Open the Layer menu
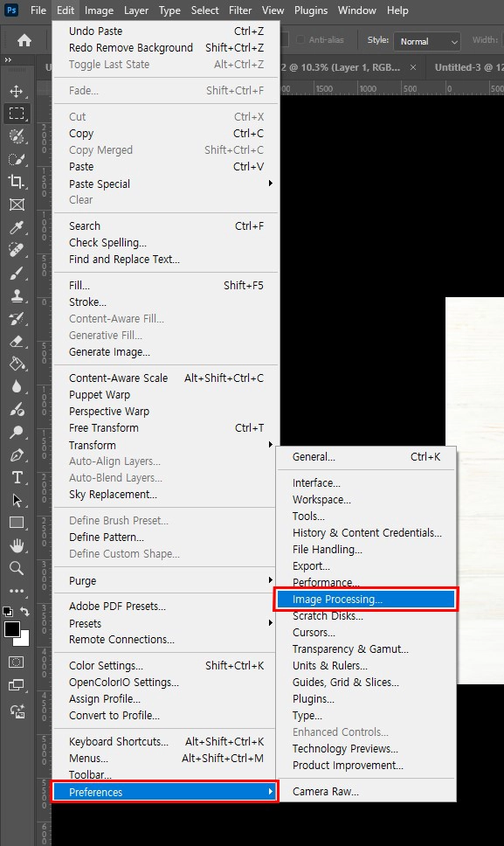504x846 pixels. tap(136, 10)
